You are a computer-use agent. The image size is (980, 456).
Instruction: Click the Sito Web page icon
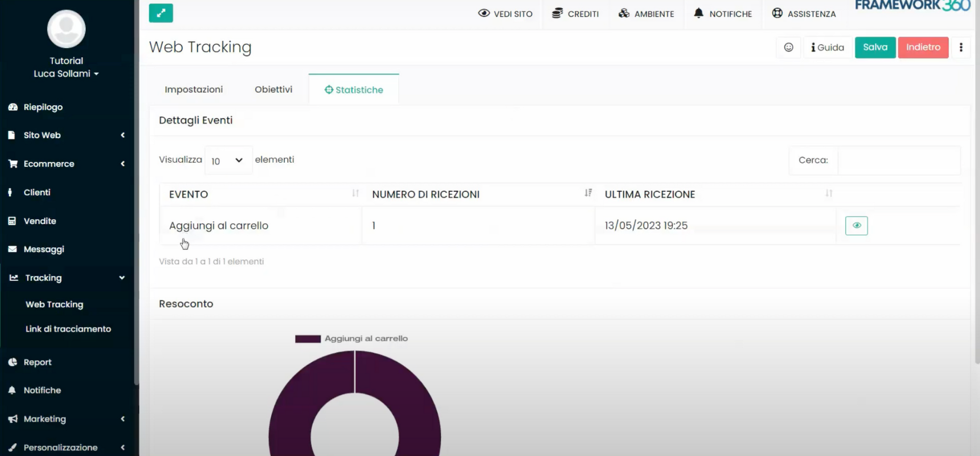point(12,135)
